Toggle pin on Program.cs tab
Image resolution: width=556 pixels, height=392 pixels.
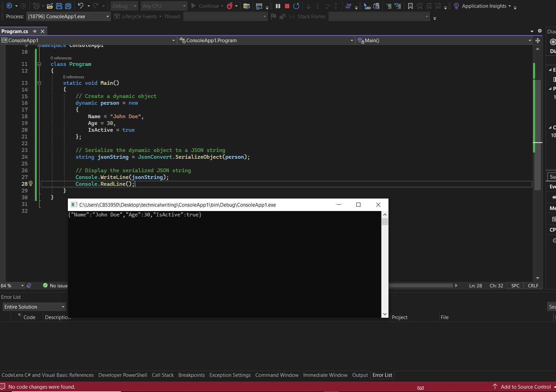click(34, 31)
